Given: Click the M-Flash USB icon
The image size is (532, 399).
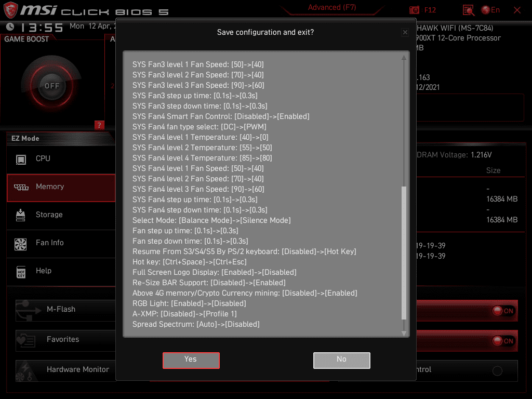Looking at the screenshot, I should tap(28, 311).
